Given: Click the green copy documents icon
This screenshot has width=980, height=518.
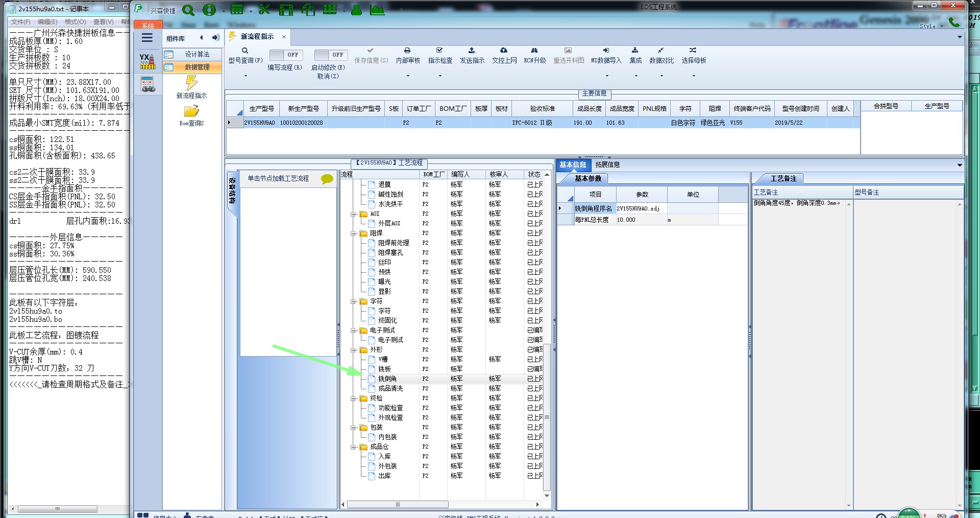Looking at the screenshot, I should [x=308, y=10].
